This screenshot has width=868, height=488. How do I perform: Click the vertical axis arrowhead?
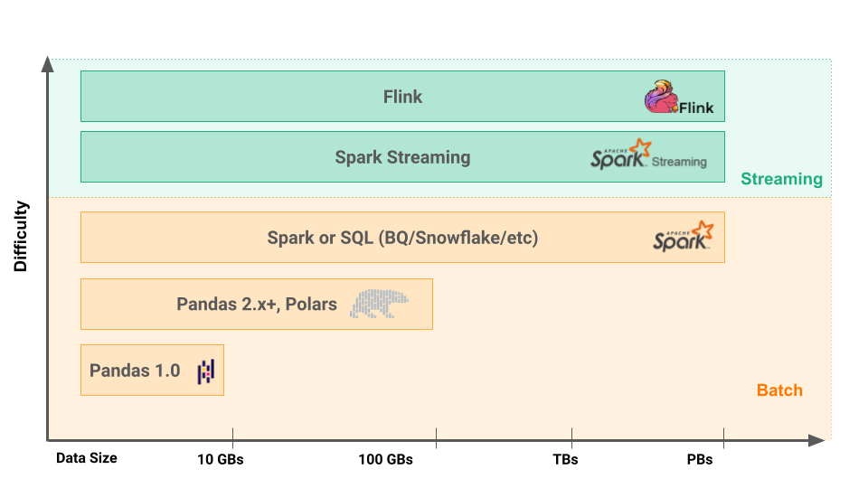[47, 63]
